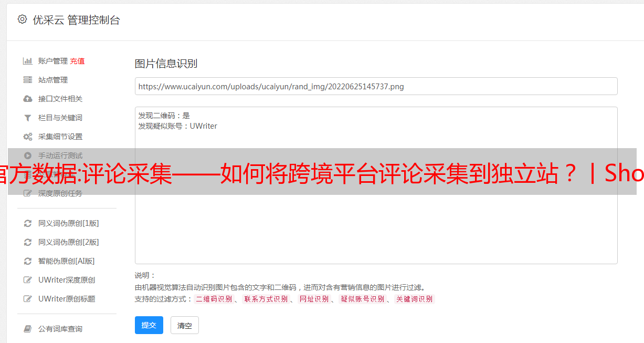Viewport: 644px width, 343px height.
Task: Click the edit icon for UWriter原创标题
Action: tap(28, 299)
